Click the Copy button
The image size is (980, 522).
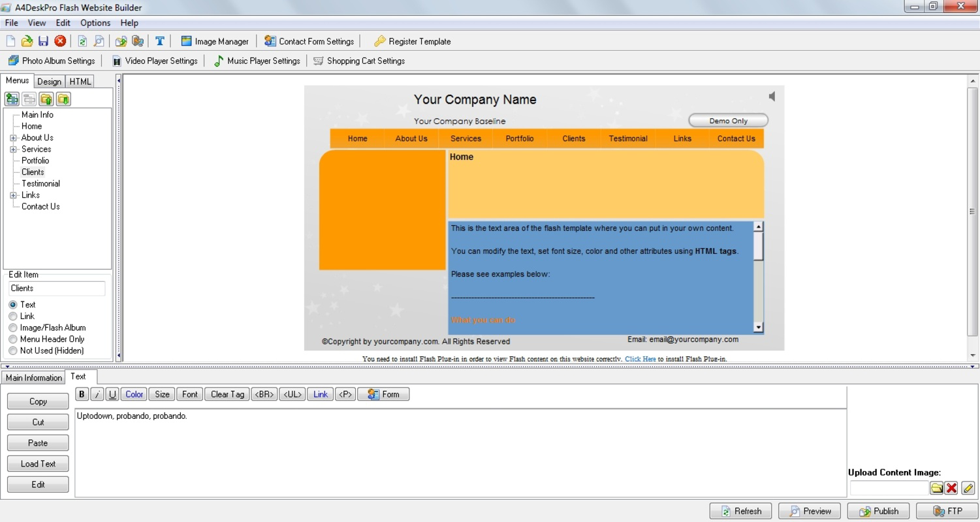click(x=38, y=401)
